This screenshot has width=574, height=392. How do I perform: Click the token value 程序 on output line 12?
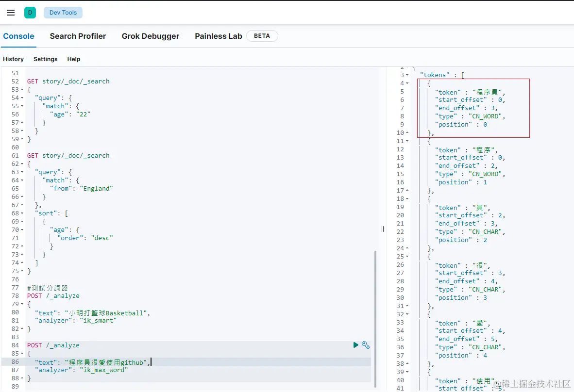483,150
